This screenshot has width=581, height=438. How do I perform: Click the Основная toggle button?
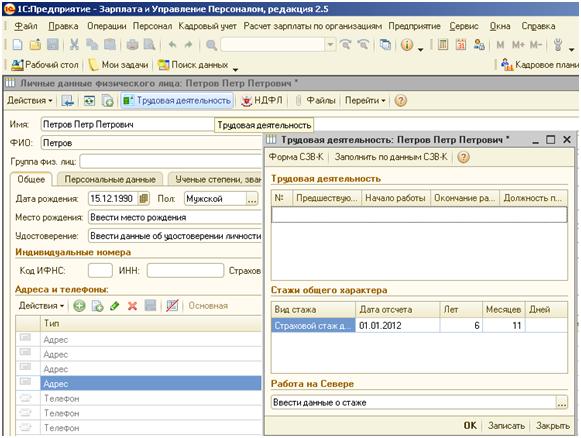click(x=208, y=306)
